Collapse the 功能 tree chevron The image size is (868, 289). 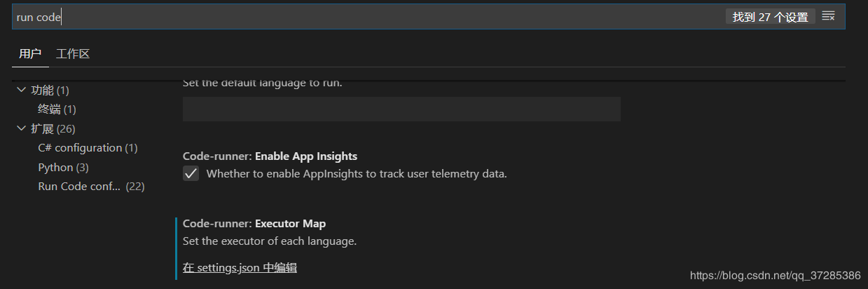pyautogui.click(x=20, y=90)
